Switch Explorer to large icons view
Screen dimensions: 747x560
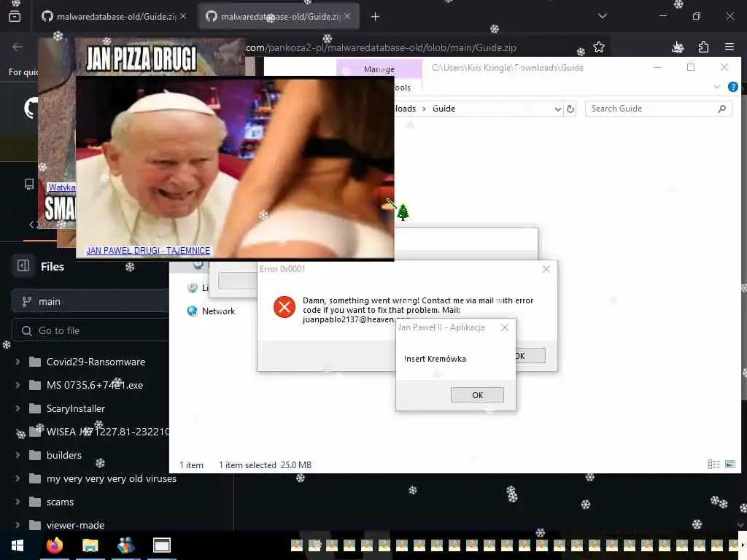click(x=729, y=464)
